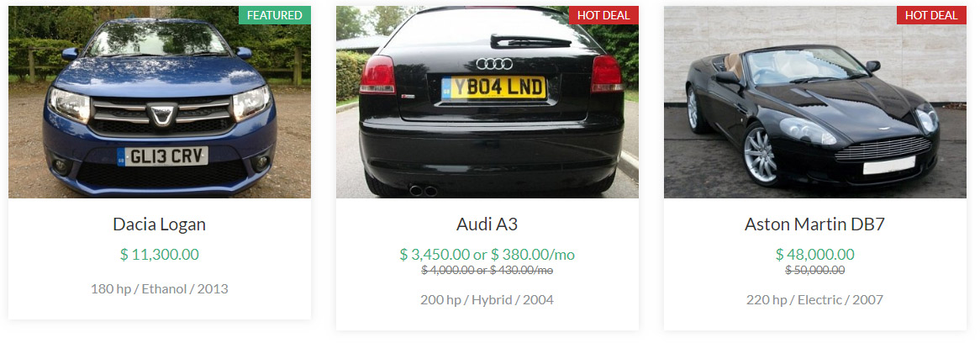
Task: Click the green FEATURED badge
Action: tap(274, 15)
